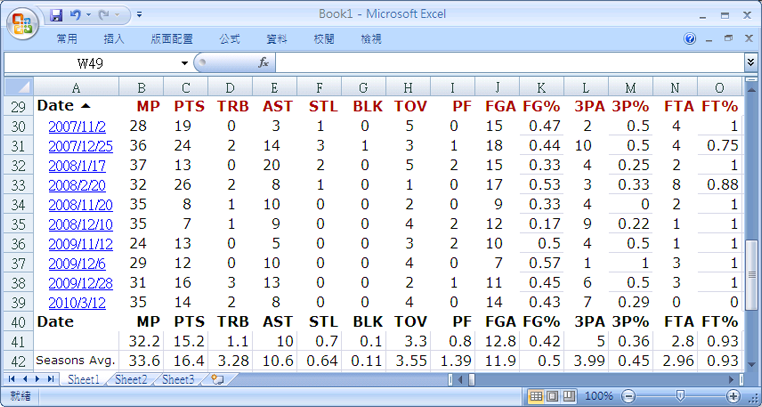Open the undo history dropdown arrow
The height and width of the screenshot is (407, 762).
[x=88, y=15]
